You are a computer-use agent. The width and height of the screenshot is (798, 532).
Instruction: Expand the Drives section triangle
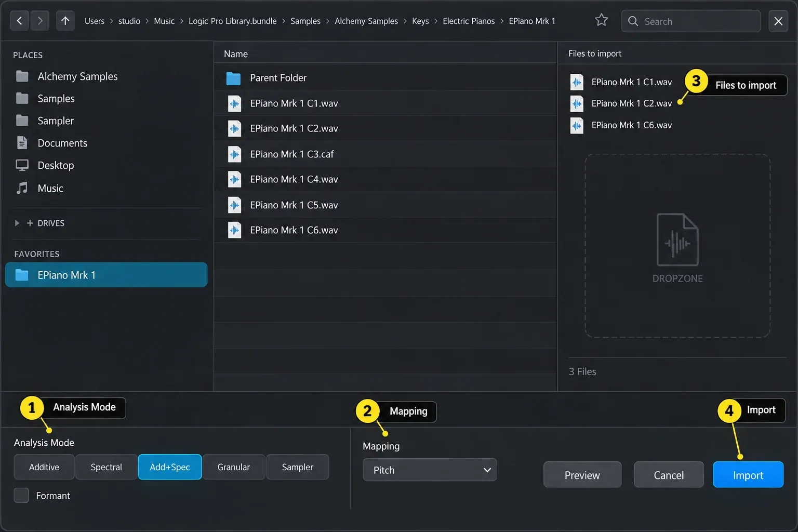coord(17,223)
